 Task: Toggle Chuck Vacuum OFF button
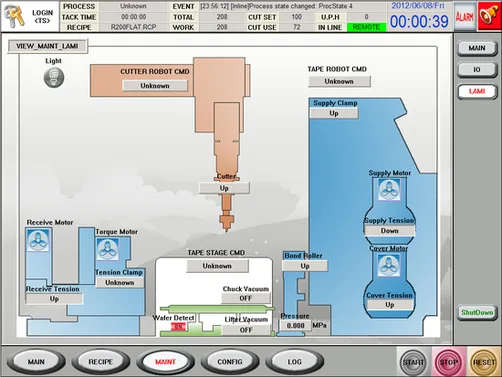(246, 298)
